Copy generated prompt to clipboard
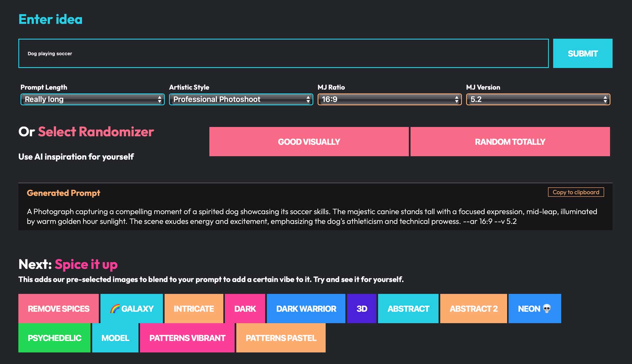This screenshot has height=364, width=632. (x=575, y=192)
